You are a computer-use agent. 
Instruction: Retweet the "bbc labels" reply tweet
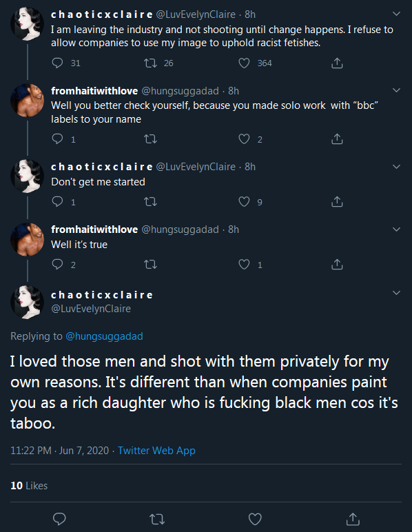coord(150,139)
